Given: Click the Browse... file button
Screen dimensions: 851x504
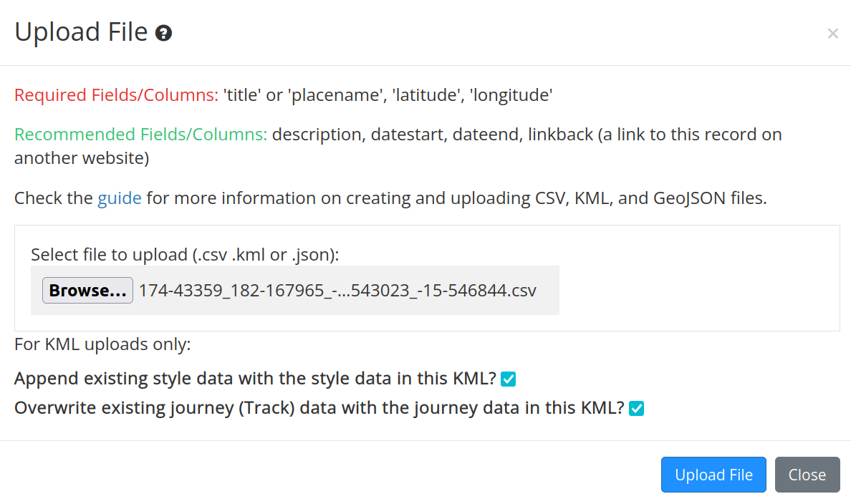Looking at the screenshot, I should click(87, 290).
